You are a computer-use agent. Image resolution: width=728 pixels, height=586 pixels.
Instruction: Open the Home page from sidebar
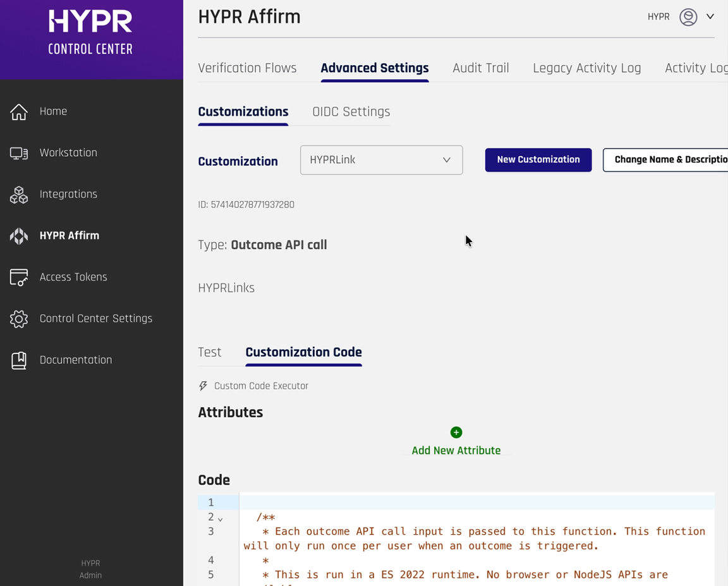pos(19,111)
